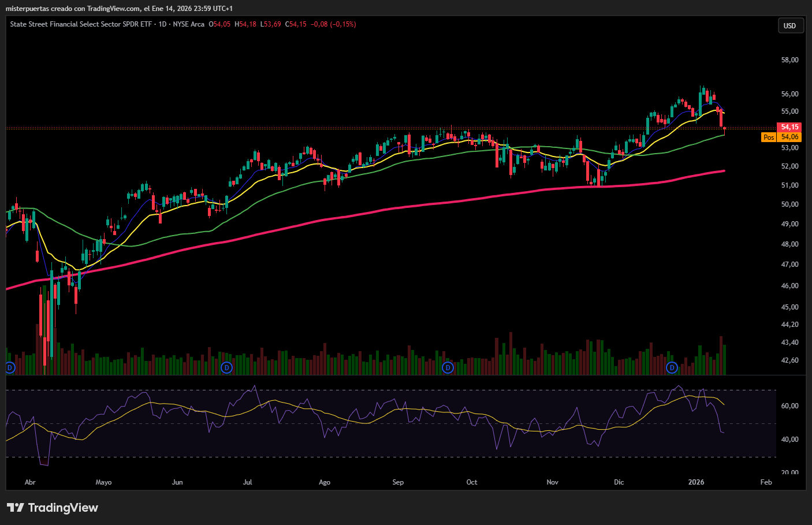Select the 1D interval label in the legend
The height and width of the screenshot is (525, 812).
tap(163, 24)
